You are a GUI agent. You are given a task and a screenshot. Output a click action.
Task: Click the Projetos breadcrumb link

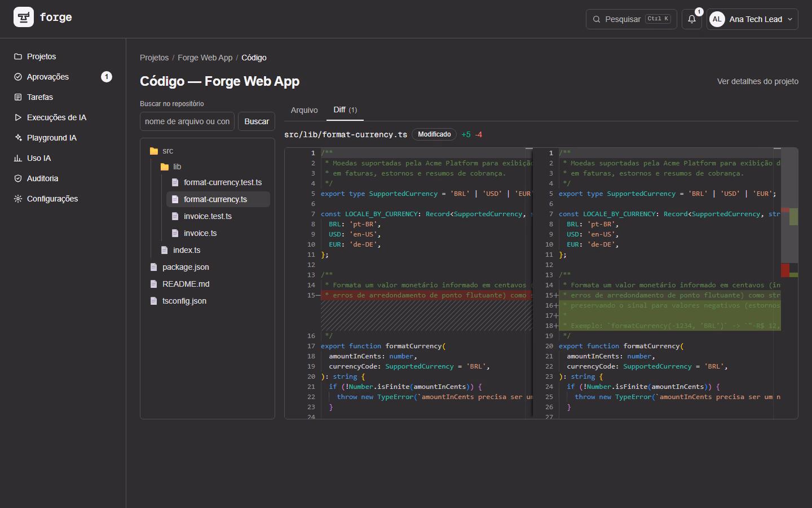coord(155,58)
